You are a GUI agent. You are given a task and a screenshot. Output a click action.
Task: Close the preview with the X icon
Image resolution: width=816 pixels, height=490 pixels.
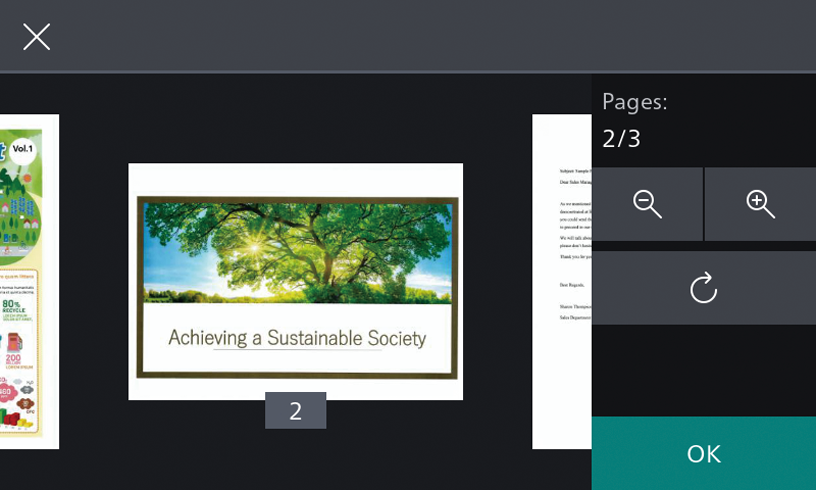[37, 37]
